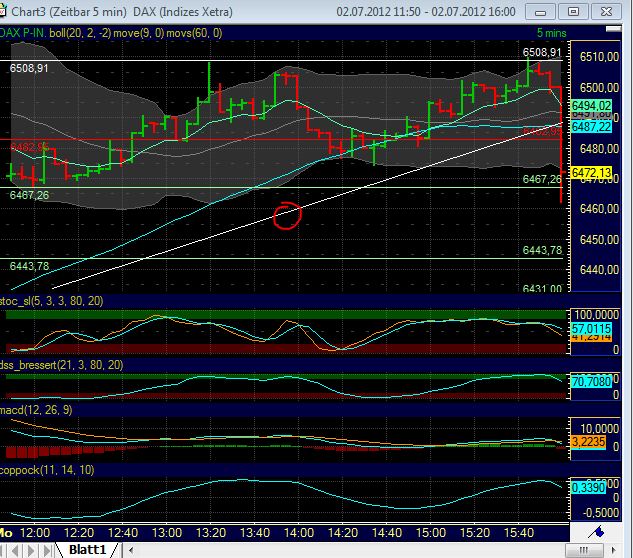
Task: Click the 14:40 time axis label
Action: 387,533
